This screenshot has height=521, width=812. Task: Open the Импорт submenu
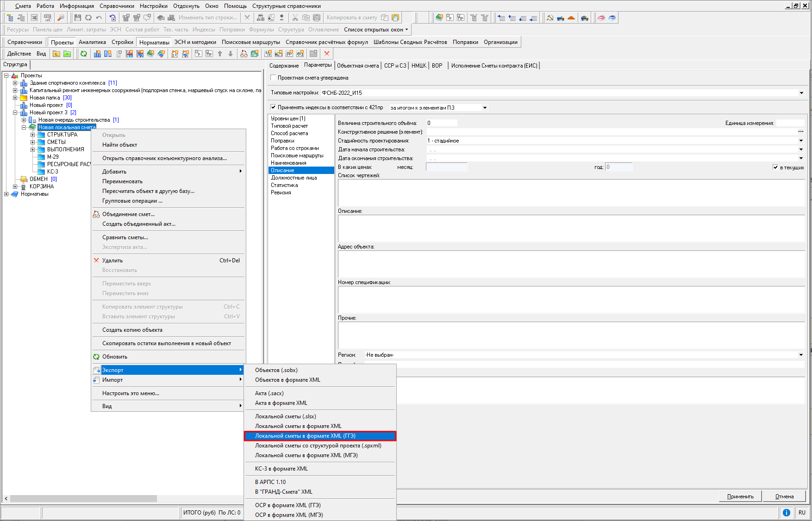pos(168,380)
